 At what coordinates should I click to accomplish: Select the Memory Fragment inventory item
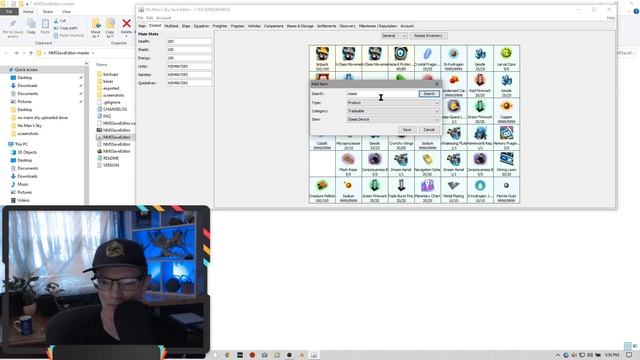point(506,137)
